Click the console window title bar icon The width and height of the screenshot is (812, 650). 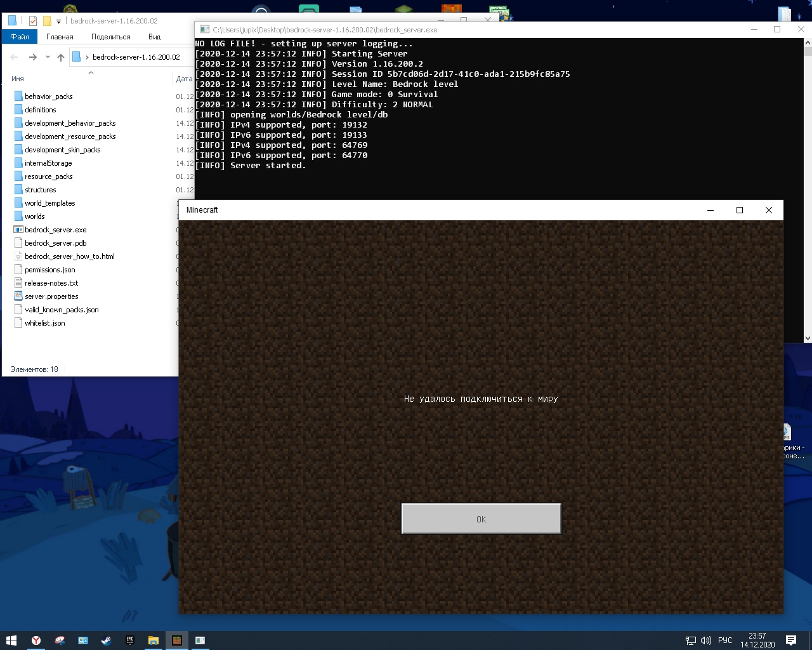coord(204,29)
